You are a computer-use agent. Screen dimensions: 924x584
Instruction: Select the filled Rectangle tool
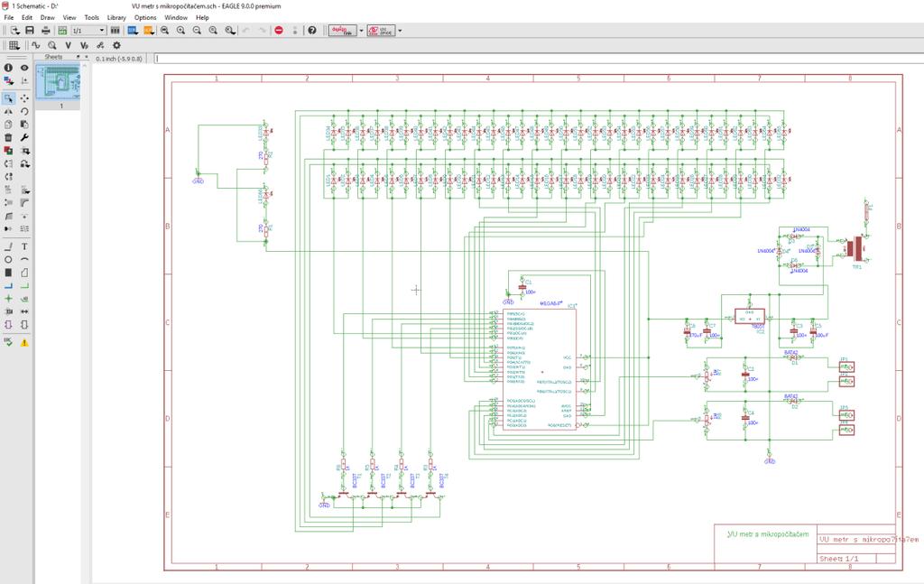point(8,273)
